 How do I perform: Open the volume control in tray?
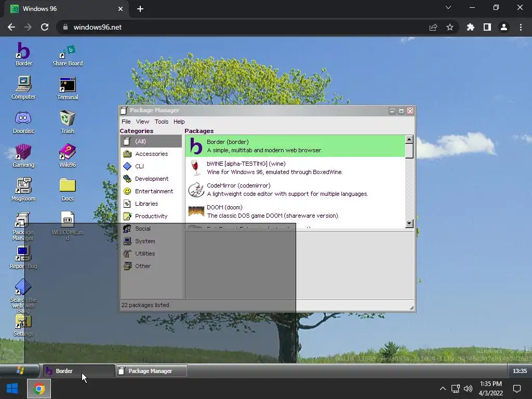coord(468,389)
